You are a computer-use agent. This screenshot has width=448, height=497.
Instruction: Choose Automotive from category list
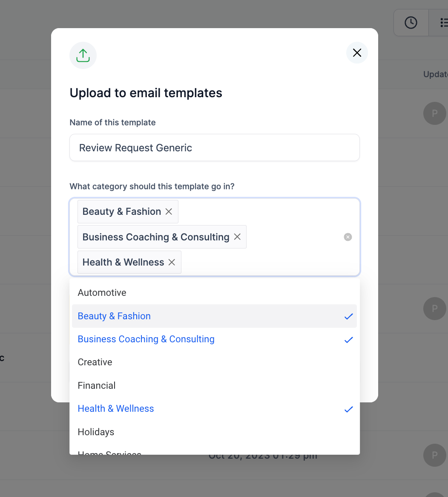214,292
